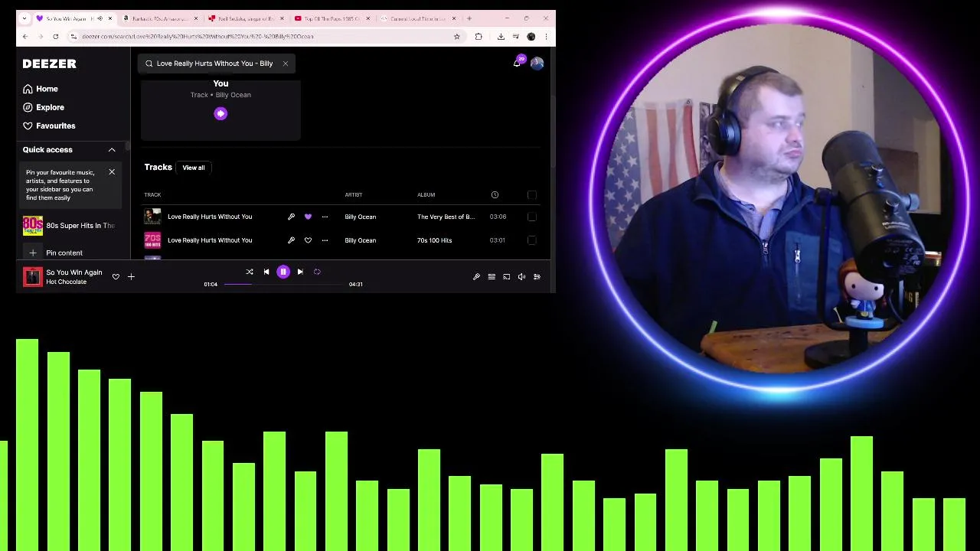
Task: Click the volume speaker icon
Action: click(x=521, y=277)
